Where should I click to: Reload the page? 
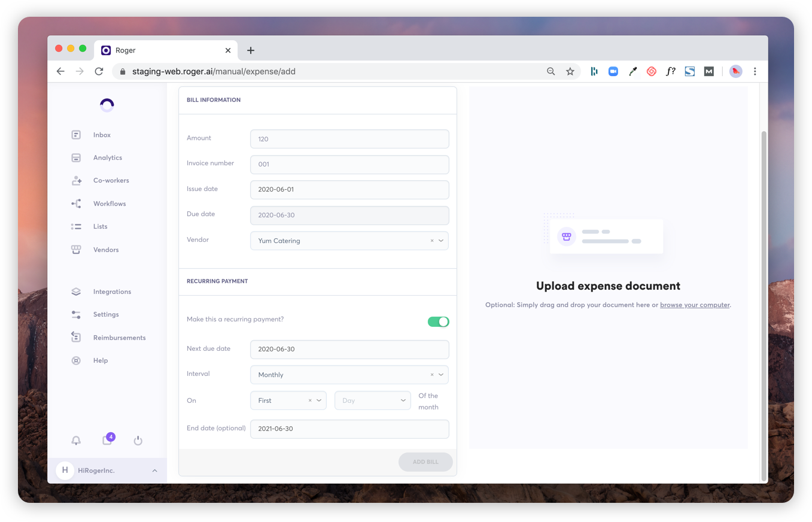point(99,71)
